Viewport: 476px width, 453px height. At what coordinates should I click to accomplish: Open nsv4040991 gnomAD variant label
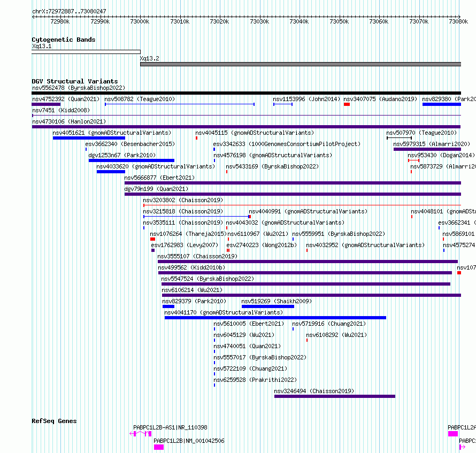(x=308, y=212)
